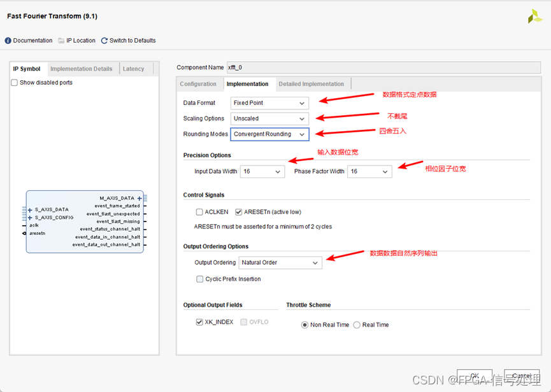Click the aclk port label

click(34, 225)
